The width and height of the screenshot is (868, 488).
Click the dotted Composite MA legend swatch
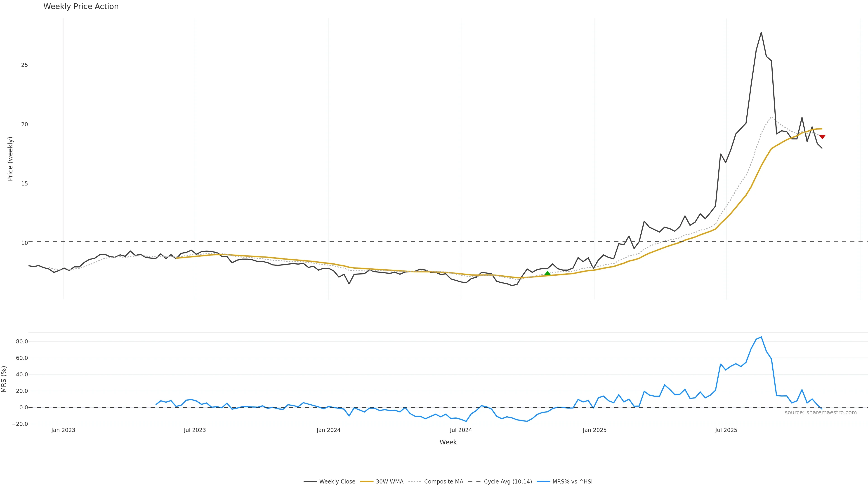coord(415,482)
